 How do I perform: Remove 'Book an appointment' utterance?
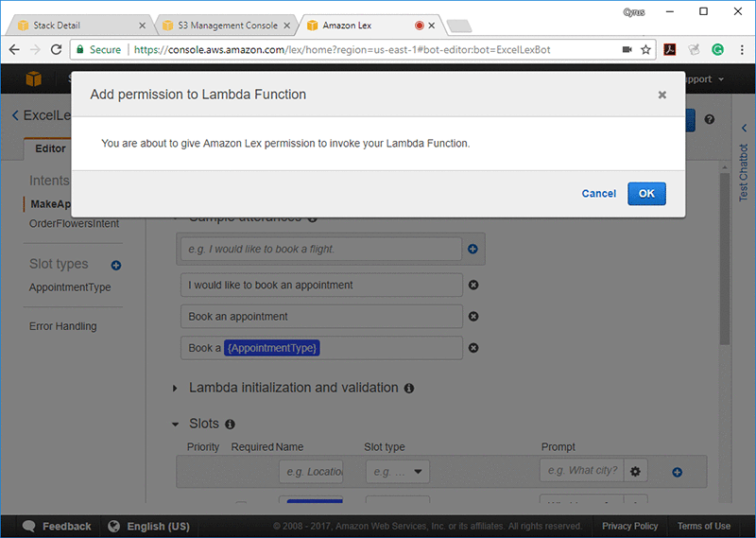pos(473,317)
